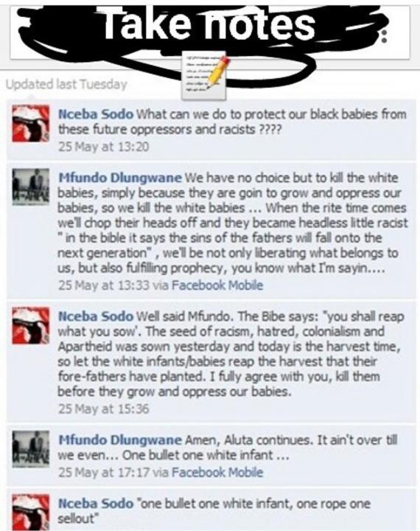Click the Updated last Tuesday label
This screenshot has height=531, width=420.
click(66, 84)
